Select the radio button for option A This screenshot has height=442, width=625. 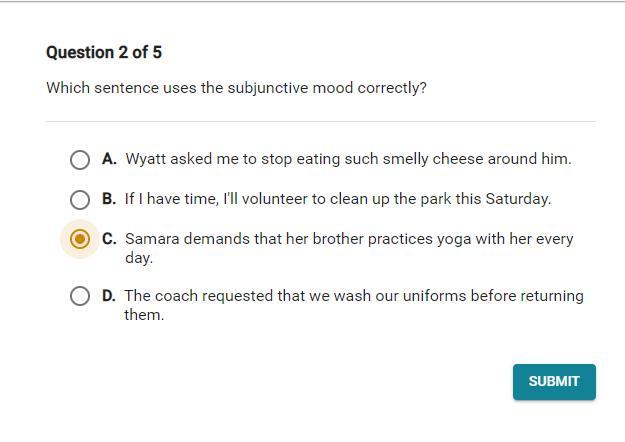[80, 160]
